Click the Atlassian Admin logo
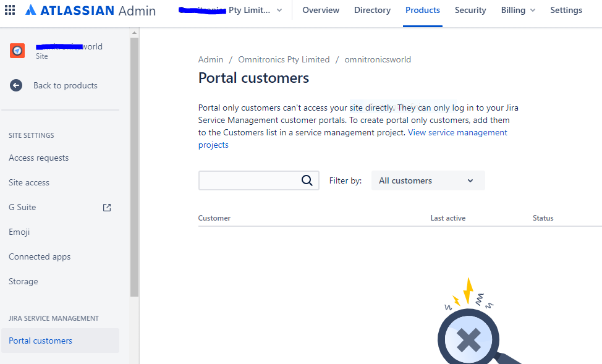This screenshot has width=602, height=364. pos(91,11)
